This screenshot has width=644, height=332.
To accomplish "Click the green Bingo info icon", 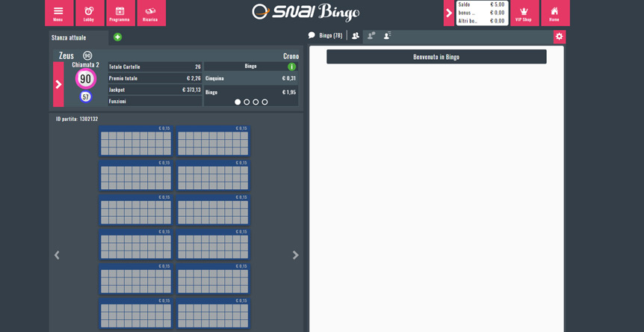I will [x=291, y=67].
